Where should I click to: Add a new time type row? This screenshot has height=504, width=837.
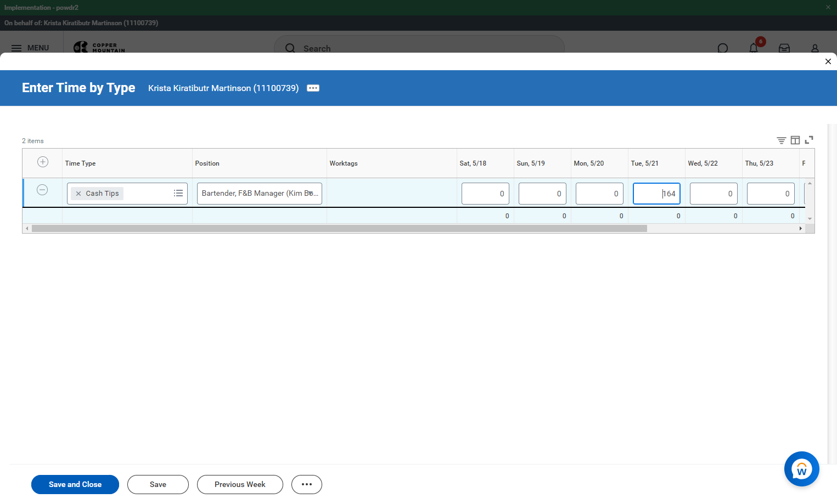click(x=43, y=162)
